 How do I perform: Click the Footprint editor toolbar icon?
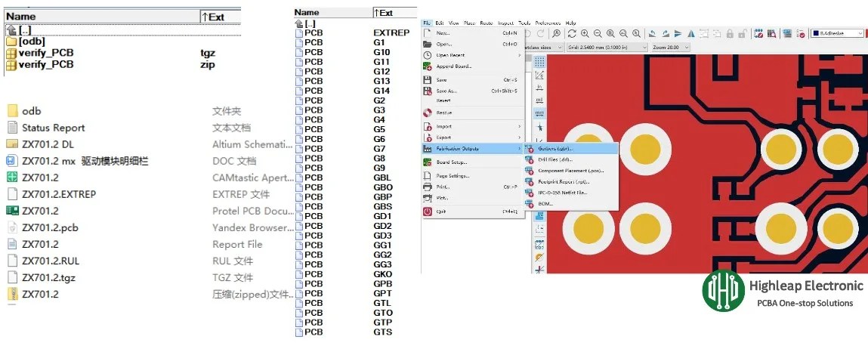[758, 34]
